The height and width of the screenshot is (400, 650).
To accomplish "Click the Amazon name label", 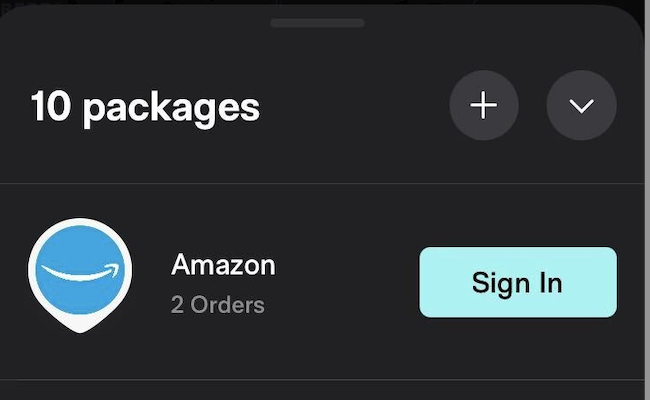I will 223,265.
